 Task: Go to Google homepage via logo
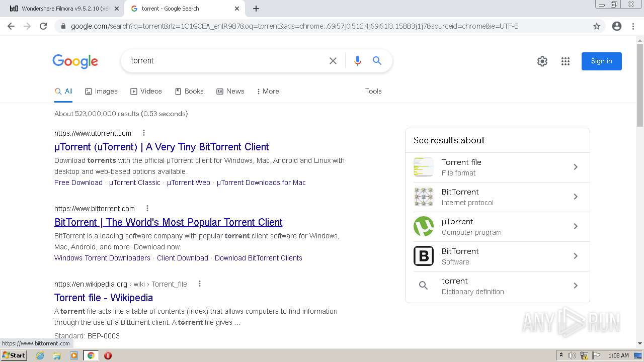pos(75,61)
